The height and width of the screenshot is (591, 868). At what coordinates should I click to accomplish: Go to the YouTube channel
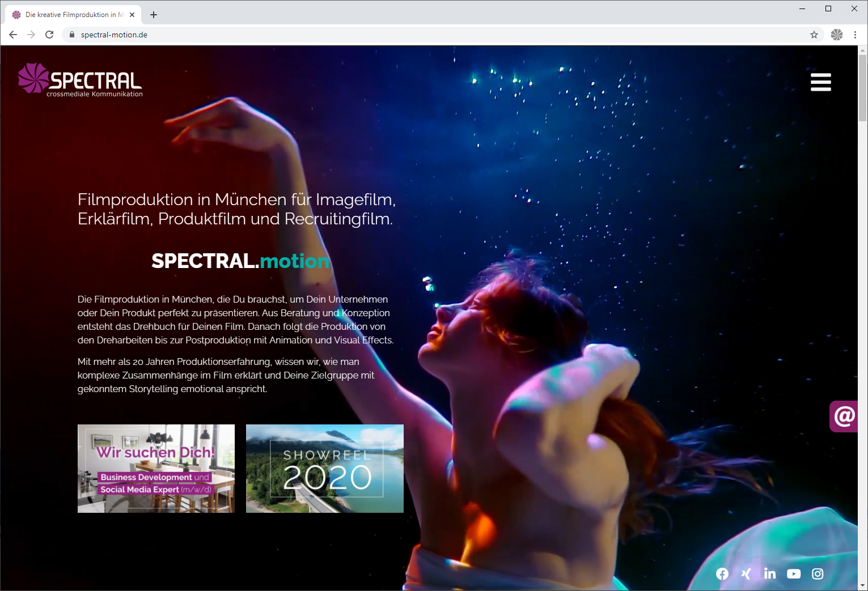[794, 574]
